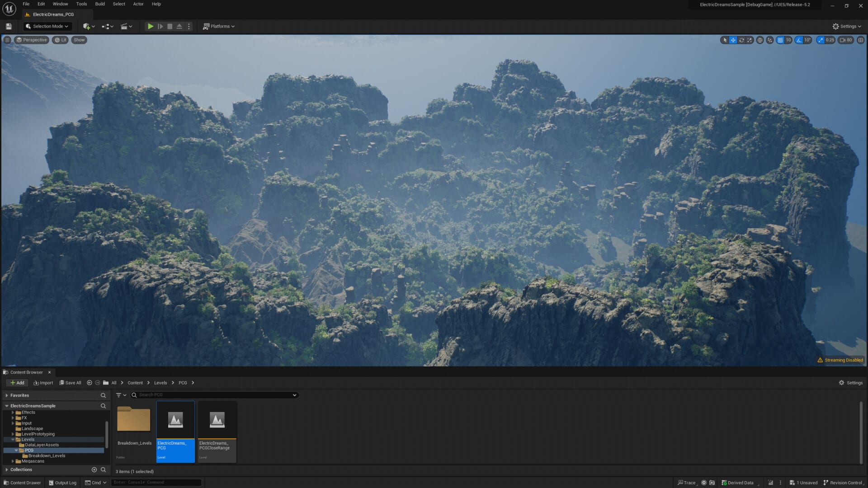Image resolution: width=868 pixels, height=488 pixels.
Task: Go forward in Content Browser history
Action: tap(98, 383)
